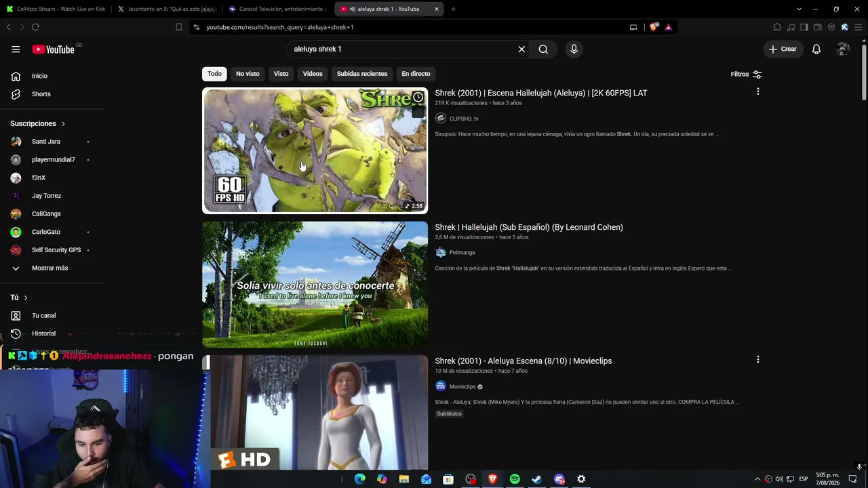The image size is (868, 488).
Task: Reload the current page
Action: coord(35,27)
